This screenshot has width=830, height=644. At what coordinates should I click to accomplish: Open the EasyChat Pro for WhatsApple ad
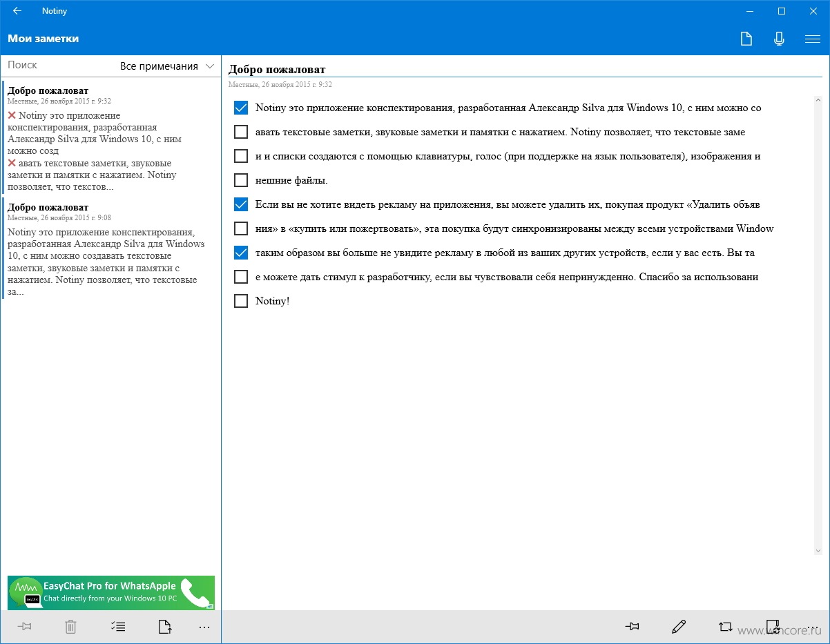[111, 592]
